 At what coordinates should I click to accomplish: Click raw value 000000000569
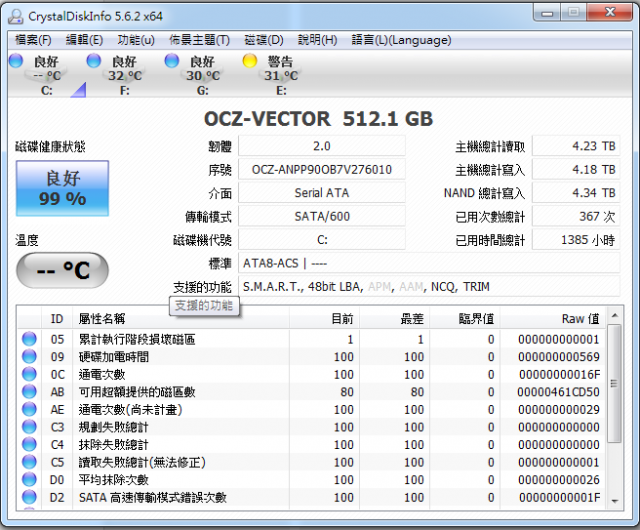point(558,357)
